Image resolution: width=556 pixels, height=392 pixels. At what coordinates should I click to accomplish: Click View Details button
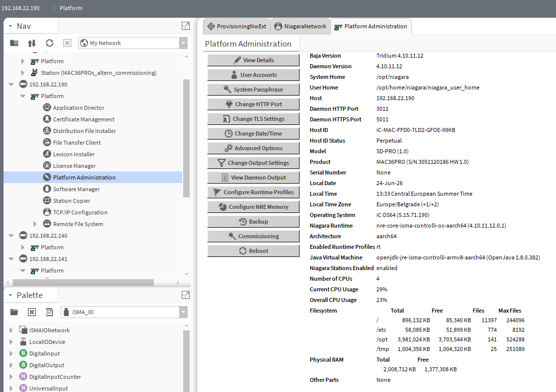pos(253,60)
